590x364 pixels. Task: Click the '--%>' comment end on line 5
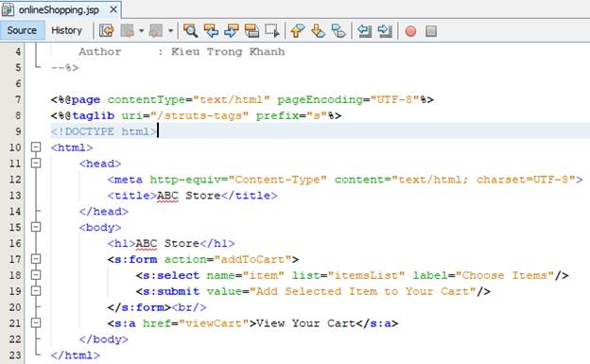[x=64, y=68]
